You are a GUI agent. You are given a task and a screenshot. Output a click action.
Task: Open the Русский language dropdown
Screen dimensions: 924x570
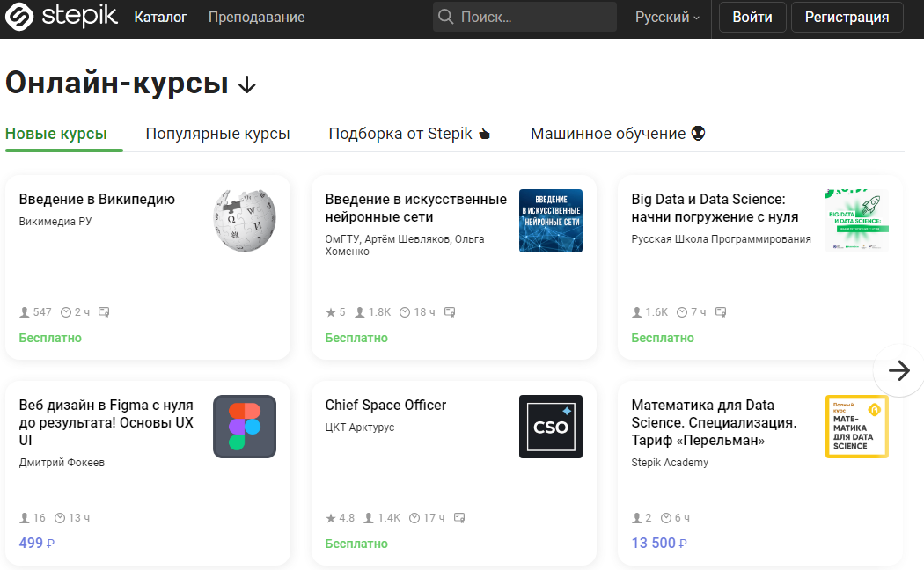coord(667,17)
